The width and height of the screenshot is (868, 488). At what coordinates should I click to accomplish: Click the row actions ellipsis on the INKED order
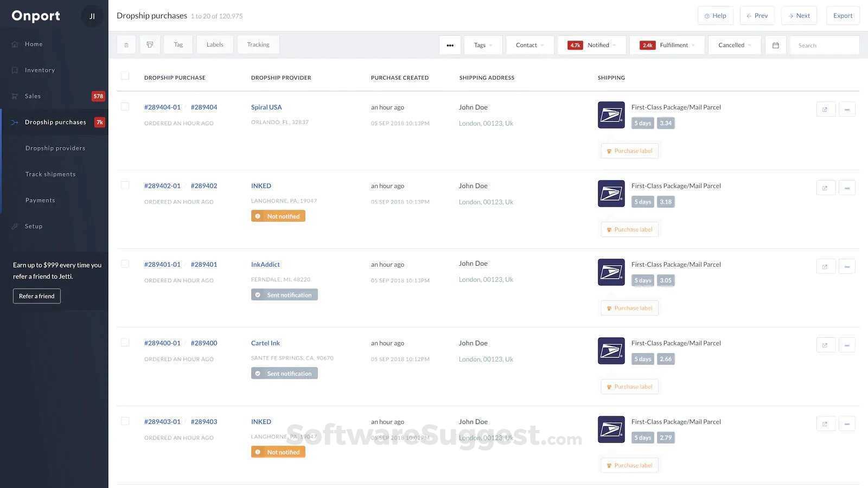pos(847,187)
